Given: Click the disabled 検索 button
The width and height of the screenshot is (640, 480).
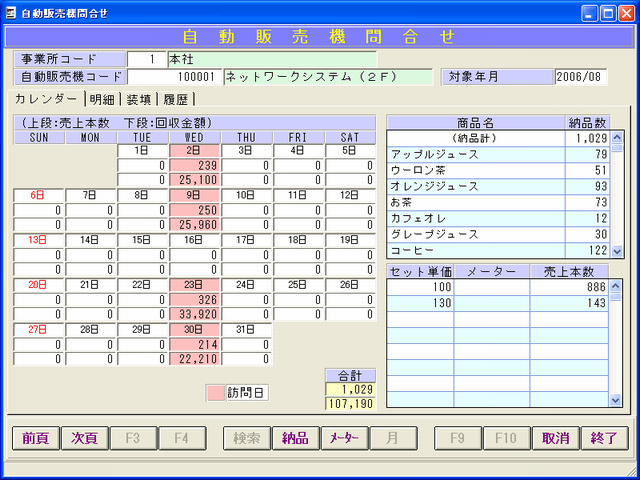Looking at the screenshot, I should coord(247,438).
